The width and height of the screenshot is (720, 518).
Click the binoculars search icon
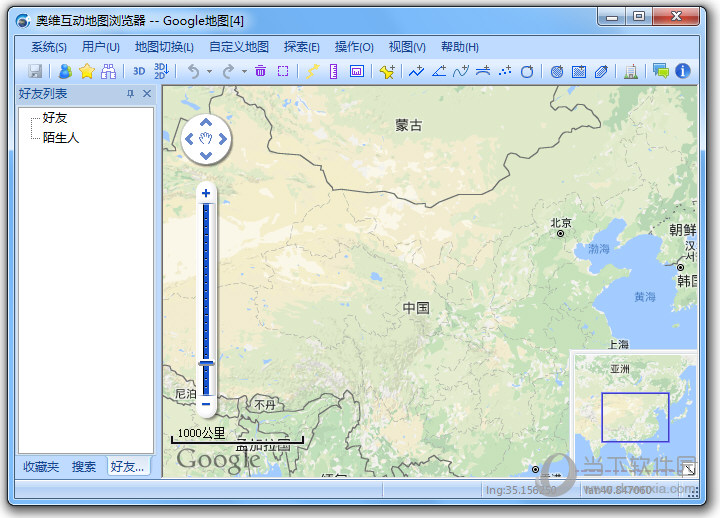coord(108,71)
